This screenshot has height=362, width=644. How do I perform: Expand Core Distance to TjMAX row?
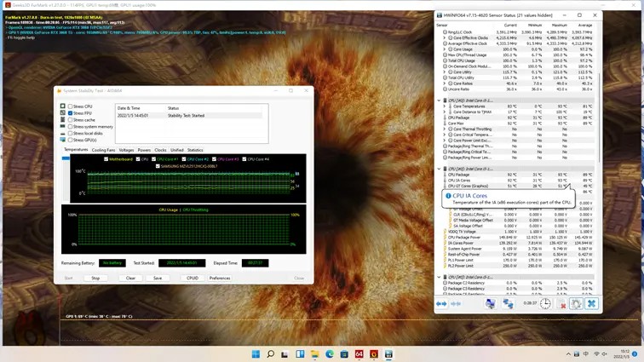click(444, 112)
